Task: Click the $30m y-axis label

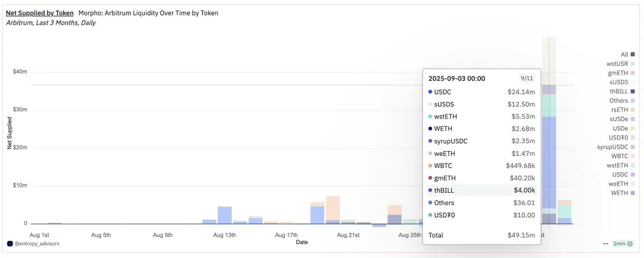Action: click(x=20, y=110)
